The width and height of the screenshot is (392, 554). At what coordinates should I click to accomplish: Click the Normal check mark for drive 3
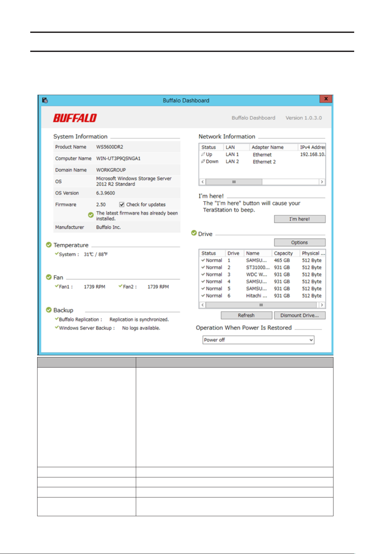coord(203,274)
